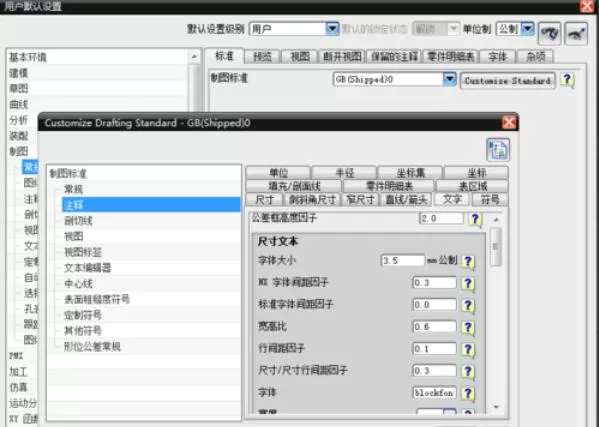Click help icon for 公差框高度因子

click(x=475, y=219)
